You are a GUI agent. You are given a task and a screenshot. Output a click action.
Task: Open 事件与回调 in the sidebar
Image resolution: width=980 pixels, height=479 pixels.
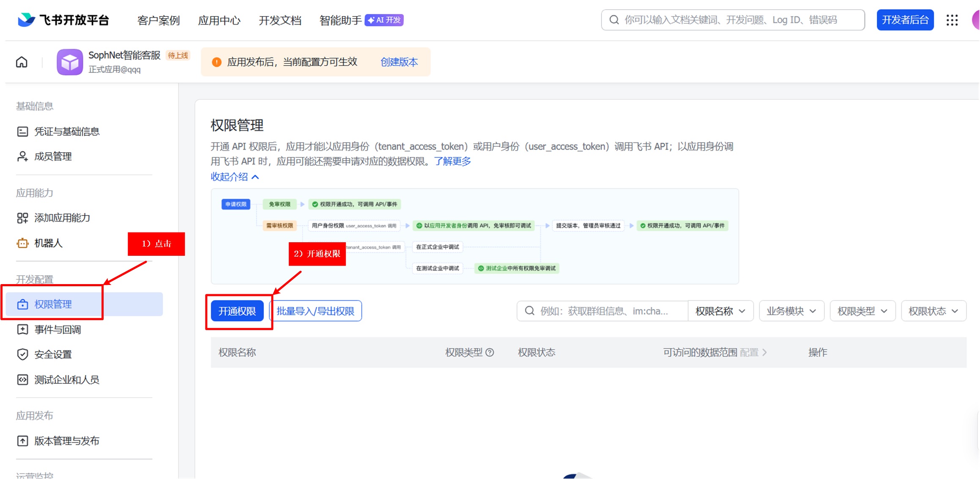pyautogui.click(x=58, y=329)
